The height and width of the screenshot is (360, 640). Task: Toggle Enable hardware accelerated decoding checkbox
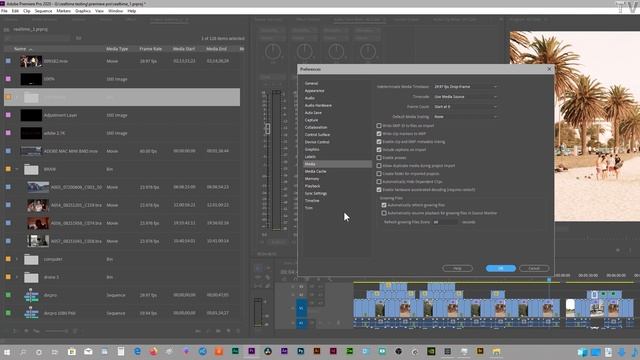(x=379, y=190)
